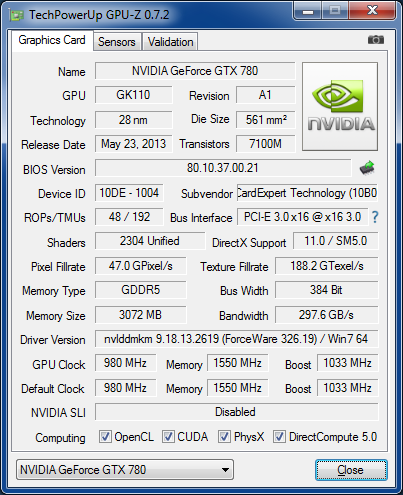Click the NVIDIA SLI field Disabled
Screen dimensions: 403x495
point(237,412)
